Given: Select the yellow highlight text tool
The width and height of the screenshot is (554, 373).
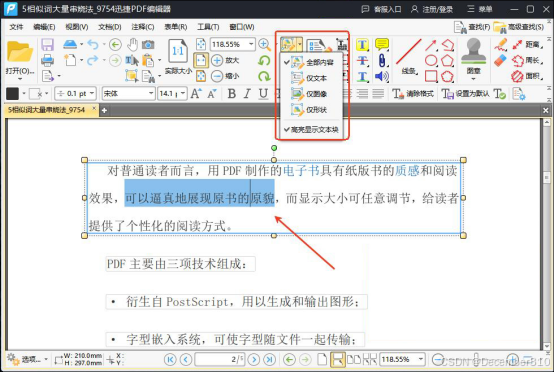Looking at the screenshot, I should coord(362,45).
